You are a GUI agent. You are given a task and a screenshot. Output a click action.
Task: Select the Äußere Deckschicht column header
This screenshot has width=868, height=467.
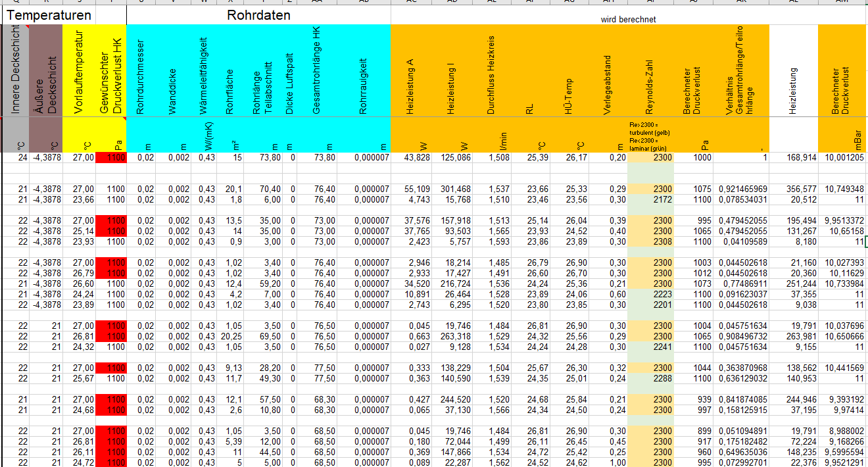click(47, 70)
